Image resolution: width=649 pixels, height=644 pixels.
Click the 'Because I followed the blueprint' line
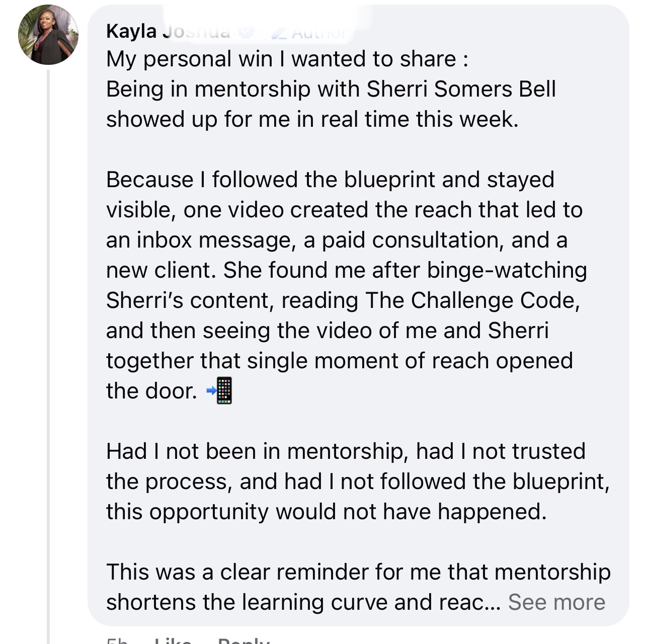[330, 180]
